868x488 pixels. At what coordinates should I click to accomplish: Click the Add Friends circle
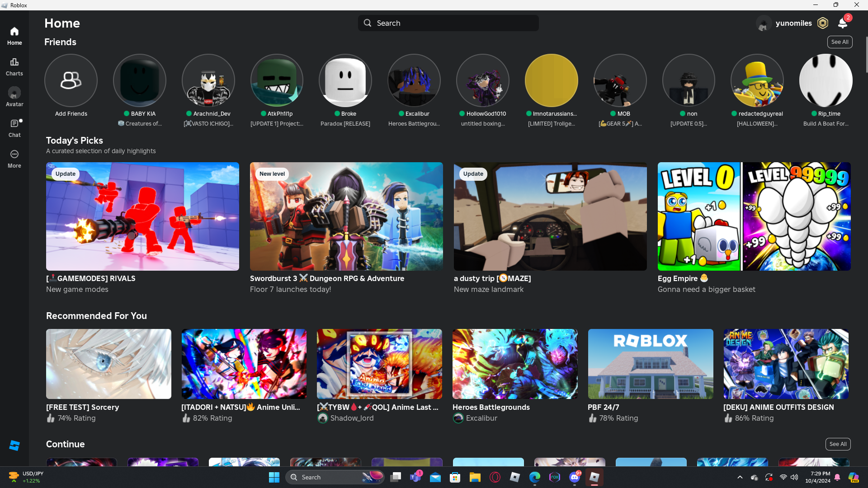[x=71, y=80]
